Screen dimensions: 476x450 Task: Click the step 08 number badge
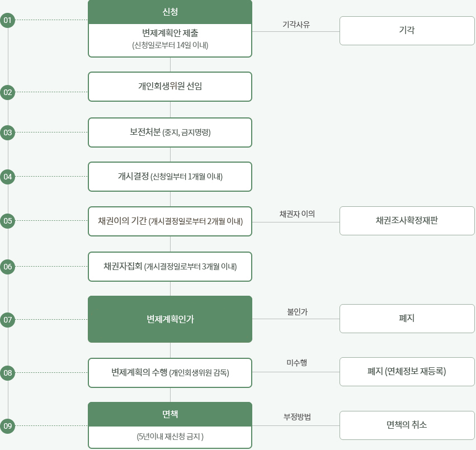pyautogui.click(x=8, y=372)
